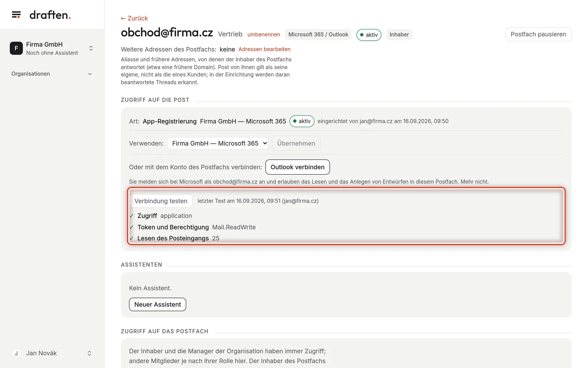Click the Firma GmbH avatar icon
Image resolution: width=588 pixels, height=368 pixels.
coord(16,48)
